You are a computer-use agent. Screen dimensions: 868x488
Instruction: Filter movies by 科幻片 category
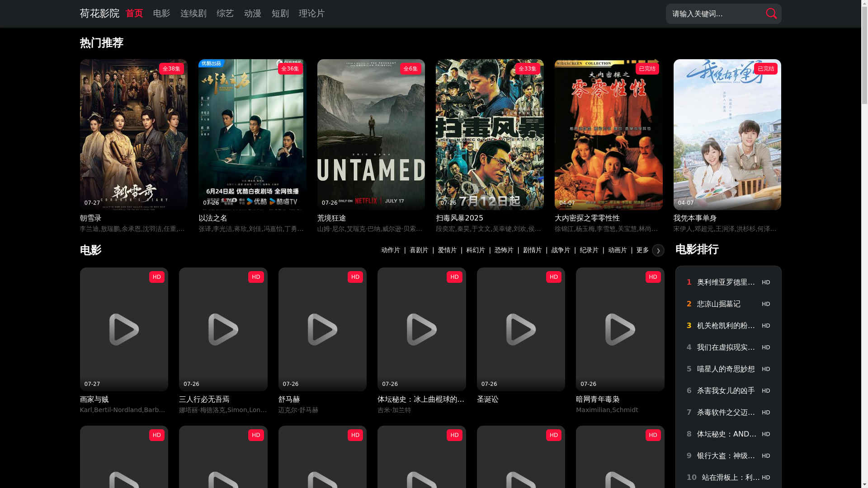pyautogui.click(x=476, y=250)
